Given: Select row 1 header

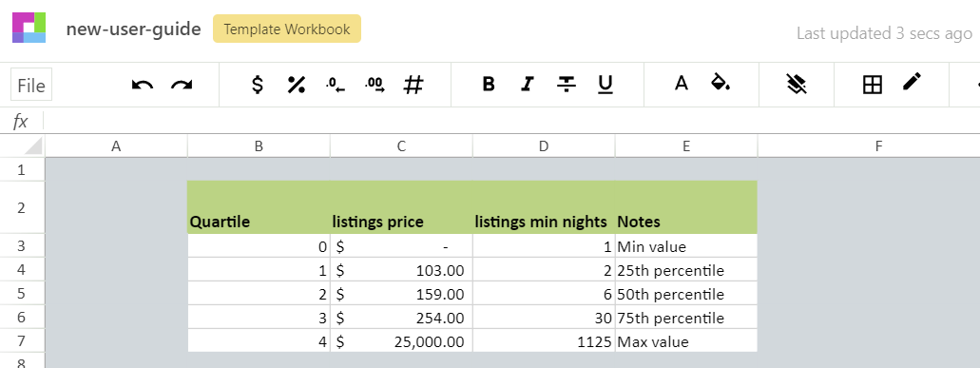Looking at the screenshot, I should (22, 169).
